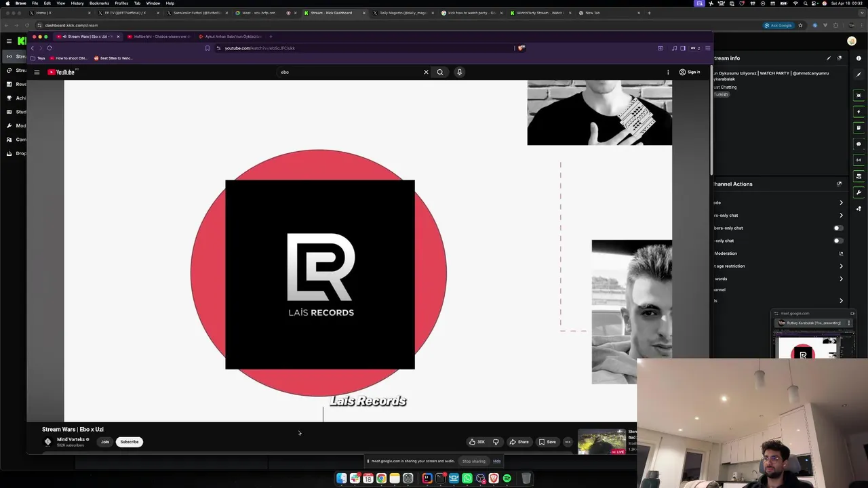Open the chat bubble panel in the right rail

click(x=859, y=144)
